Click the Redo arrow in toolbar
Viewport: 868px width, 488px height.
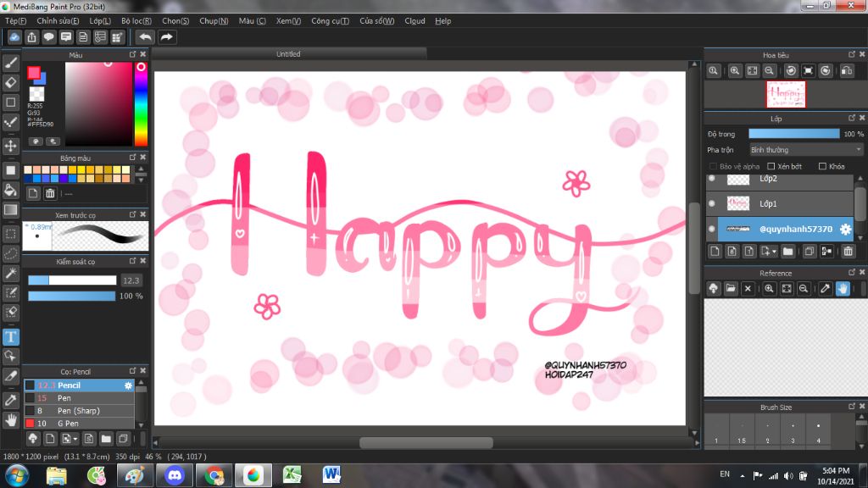click(166, 37)
